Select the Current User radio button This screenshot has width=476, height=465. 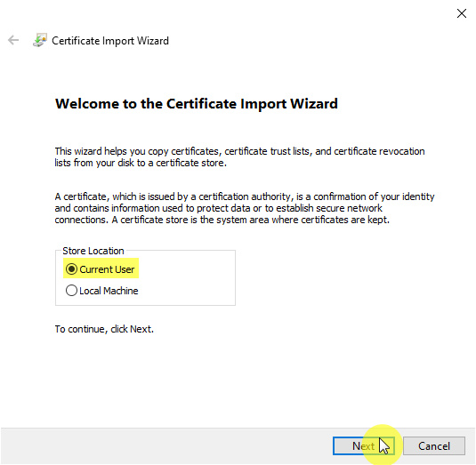tap(71, 269)
